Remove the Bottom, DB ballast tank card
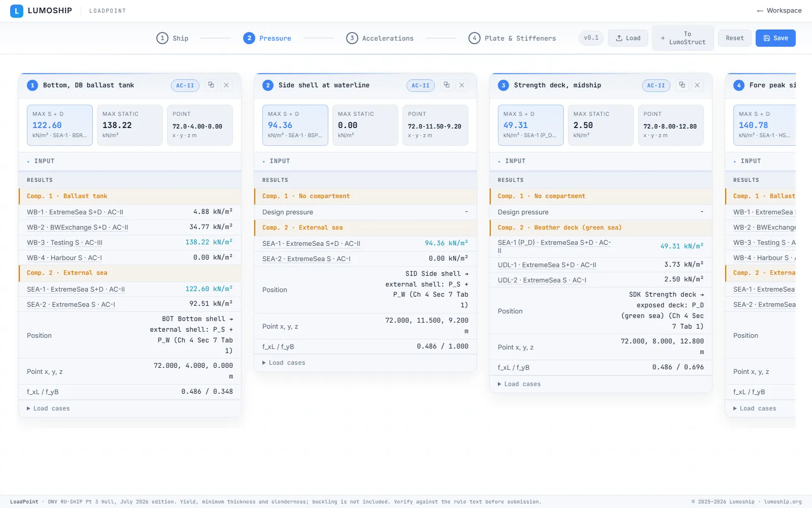812x508 pixels. click(226, 85)
